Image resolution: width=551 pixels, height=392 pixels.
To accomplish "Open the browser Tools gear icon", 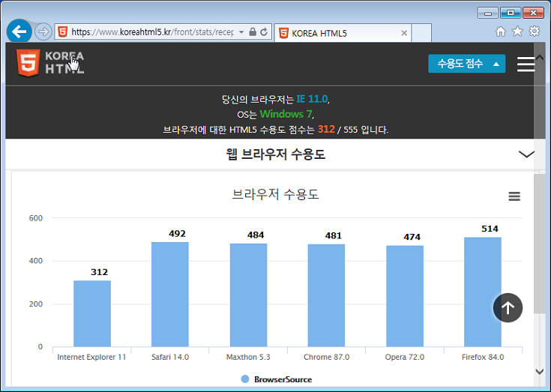I will [x=534, y=31].
